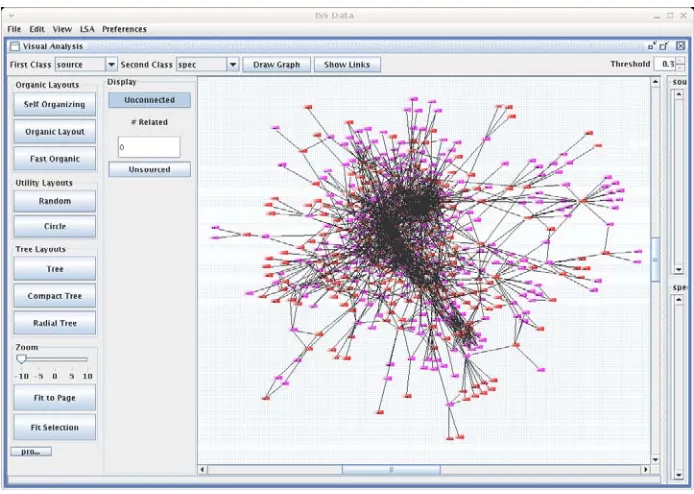The image size is (694, 494).
Task: Apply the Compact Tree layout
Action: pyautogui.click(x=54, y=296)
